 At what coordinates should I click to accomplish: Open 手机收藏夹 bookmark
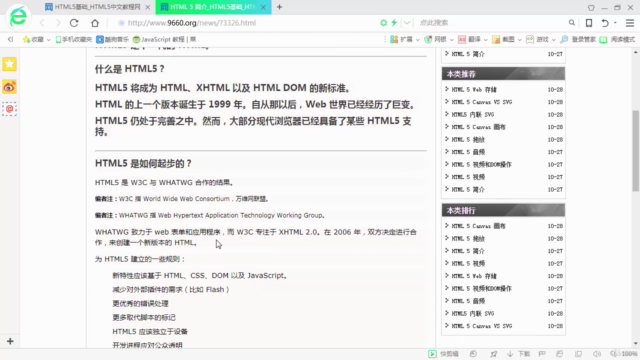(74, 39)
